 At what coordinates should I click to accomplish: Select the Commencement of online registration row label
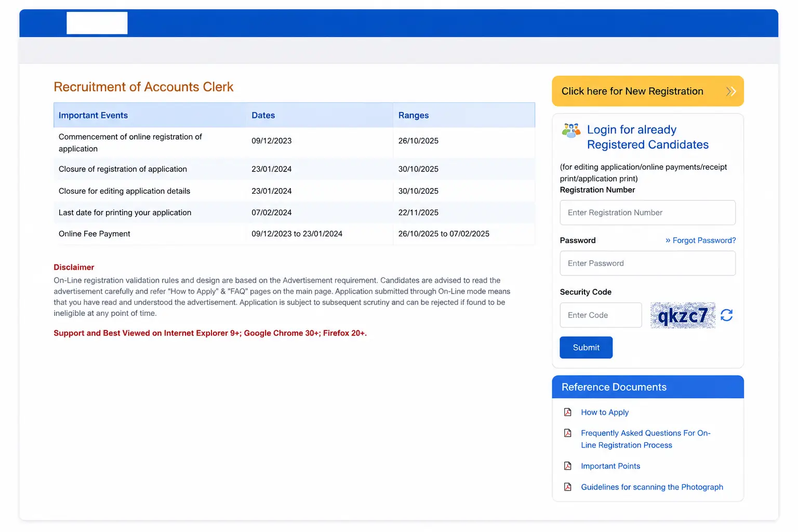(x=130, y=142)
